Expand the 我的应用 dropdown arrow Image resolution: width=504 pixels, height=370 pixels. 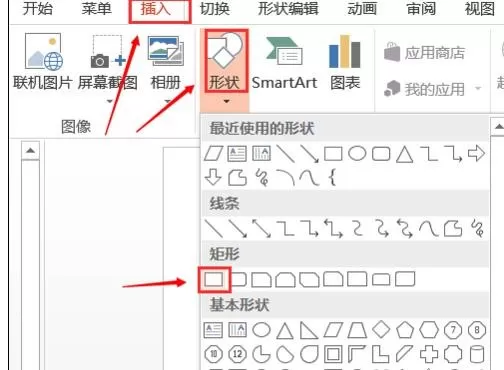coord(478,89)
